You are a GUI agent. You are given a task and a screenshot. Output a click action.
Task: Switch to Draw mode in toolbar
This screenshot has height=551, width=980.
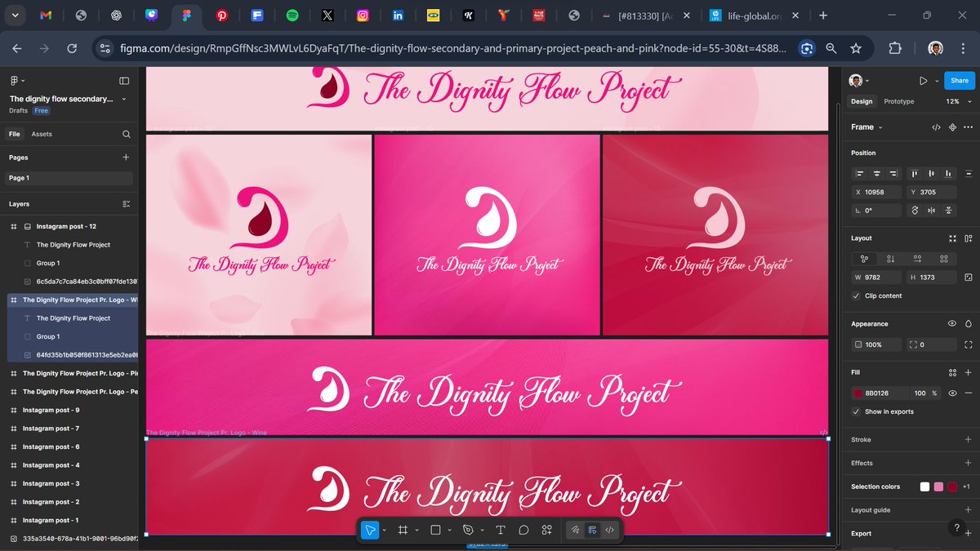coord(575,530)
